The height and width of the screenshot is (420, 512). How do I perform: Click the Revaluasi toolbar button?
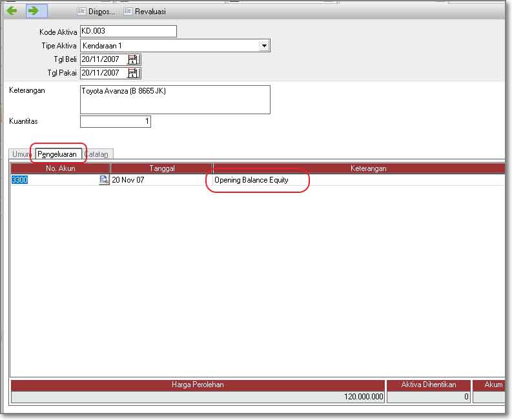145,11
